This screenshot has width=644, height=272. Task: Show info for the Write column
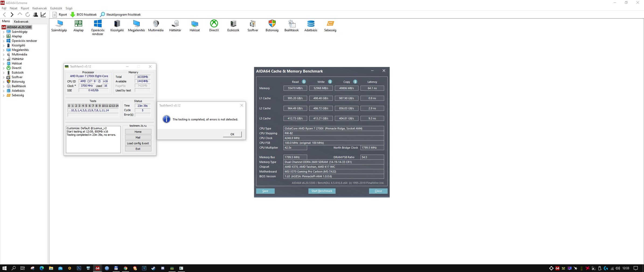(x=330, y=82)
